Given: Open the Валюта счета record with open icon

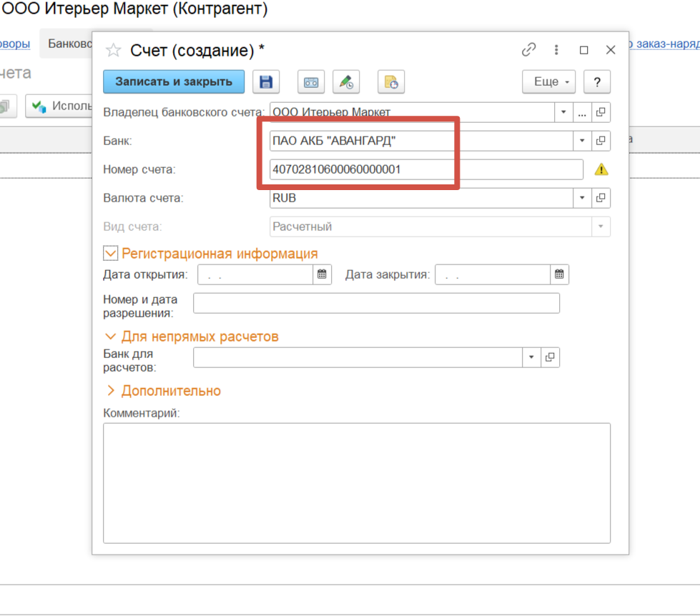Looking at the screenshot, I should coord(601,198).
